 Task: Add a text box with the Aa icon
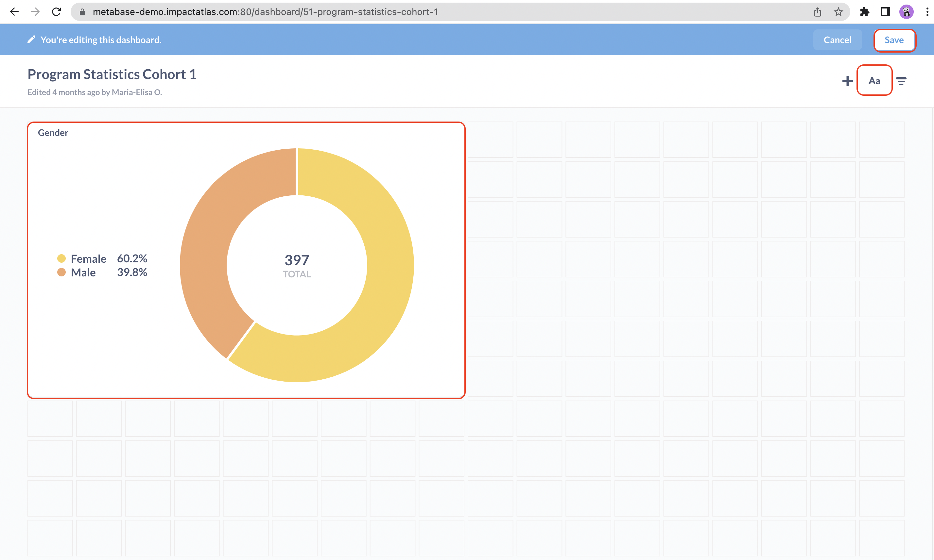[x=874, y=81]
